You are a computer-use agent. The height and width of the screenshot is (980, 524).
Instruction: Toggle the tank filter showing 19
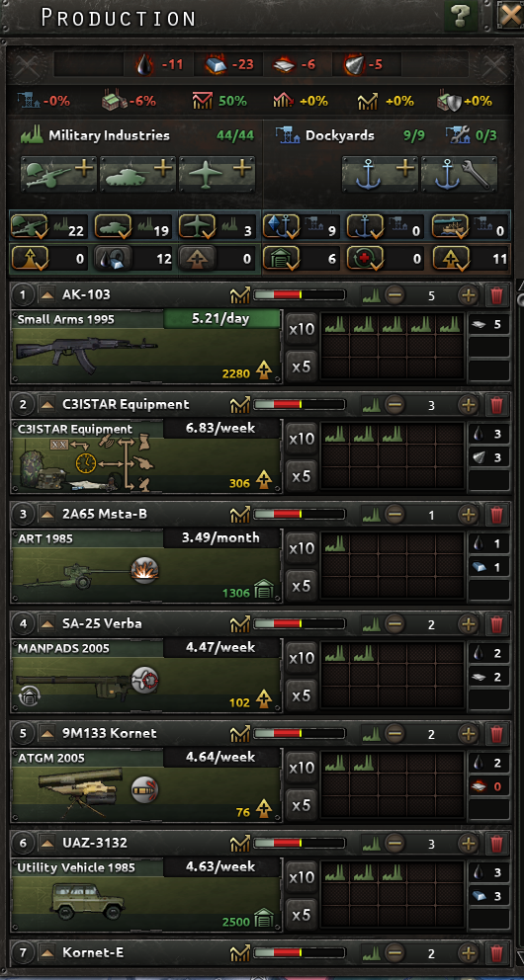(x=133, y=227)
